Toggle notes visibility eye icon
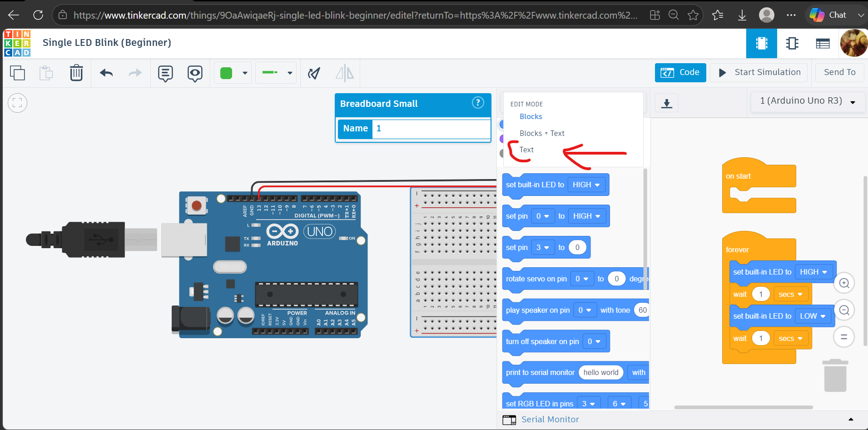This screenshot has width=868, height=430. point(195,73)
